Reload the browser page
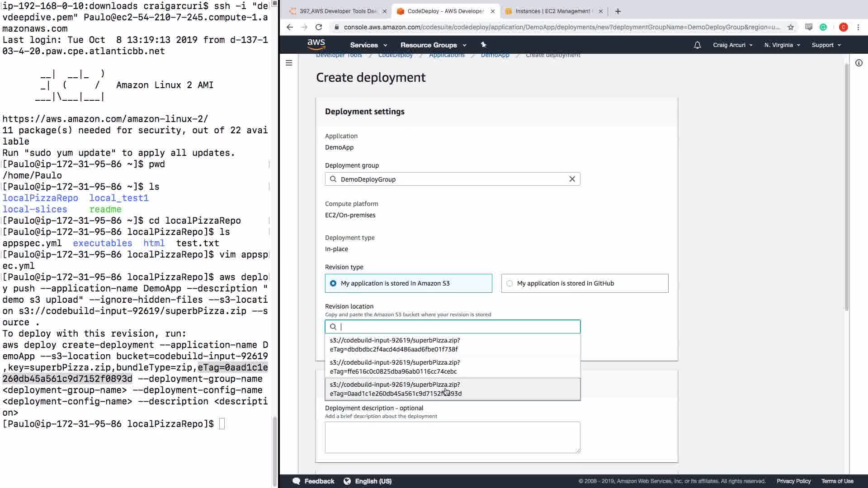The image size is (868, 488). pos(319,27)
